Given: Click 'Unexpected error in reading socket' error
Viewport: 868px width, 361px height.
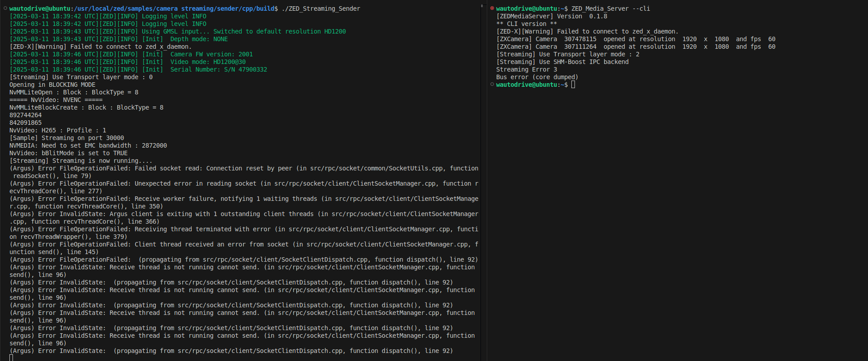Looking at the screenshot, I should click(x=196, y=183).
